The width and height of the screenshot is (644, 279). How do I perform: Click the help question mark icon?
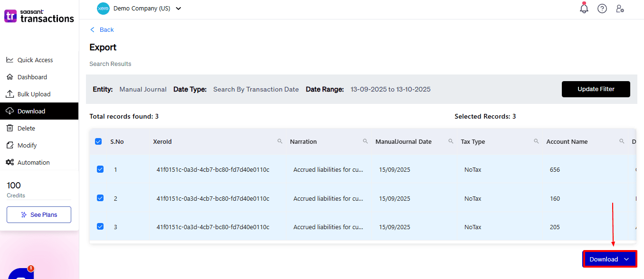[x=602, y=8]
